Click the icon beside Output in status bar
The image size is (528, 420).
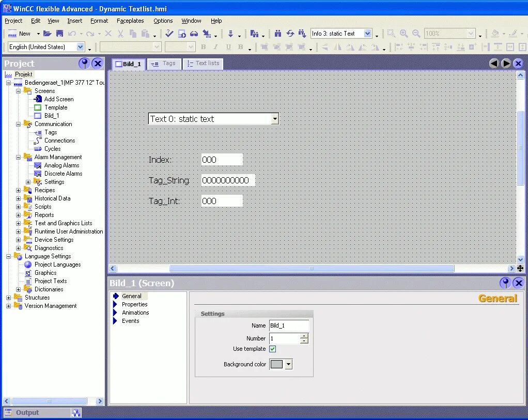(x=76, y=413)
